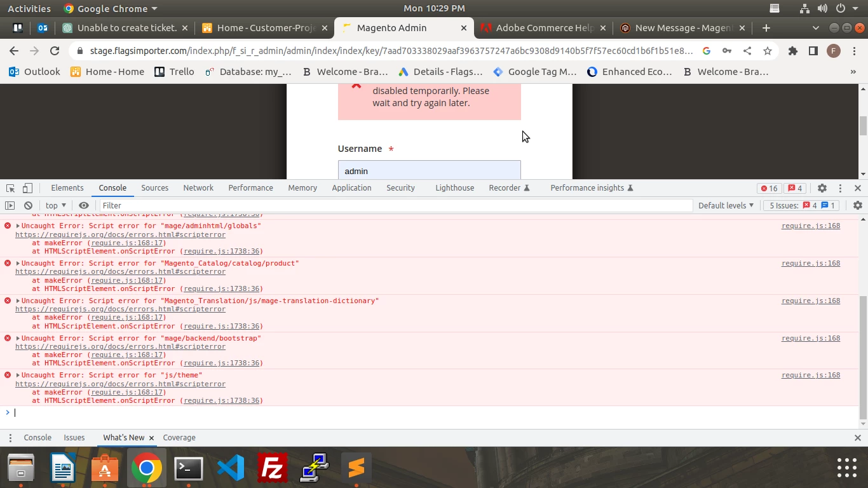Image resolution: width=868 pixels, height=488 pixels.
Task: Select the drawer Console tab
Action: (x=37, y=438)
